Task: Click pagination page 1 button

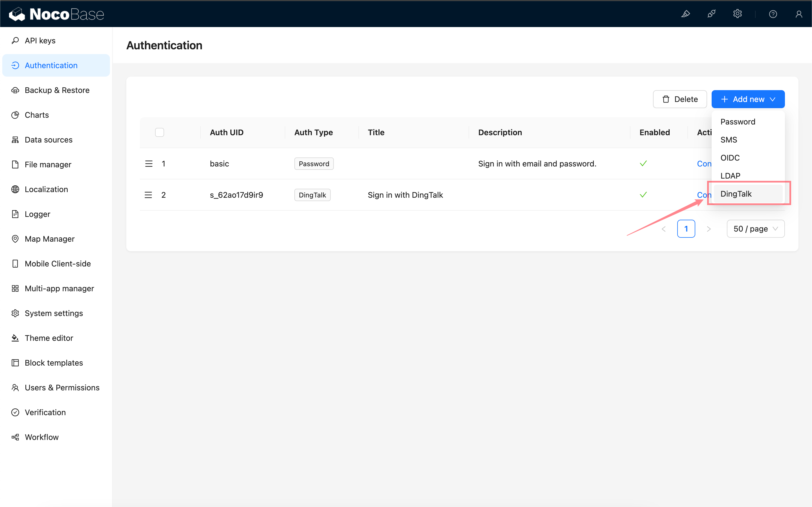Action: coord(686,229)
